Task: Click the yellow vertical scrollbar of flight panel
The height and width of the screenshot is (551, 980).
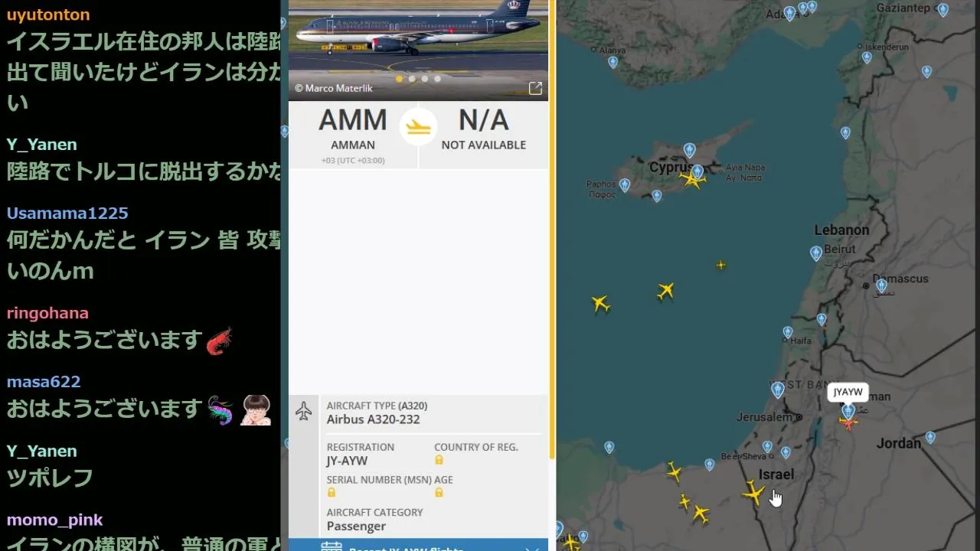Action: [551, 230]
